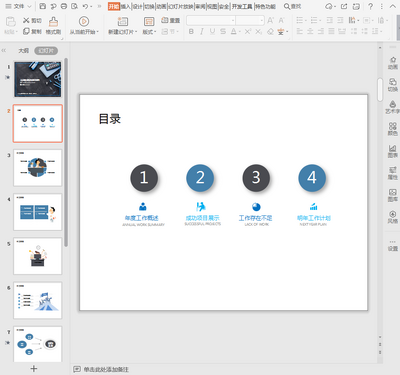
Task: Select slide 5 thumbnail
Action: click(38, 256)
